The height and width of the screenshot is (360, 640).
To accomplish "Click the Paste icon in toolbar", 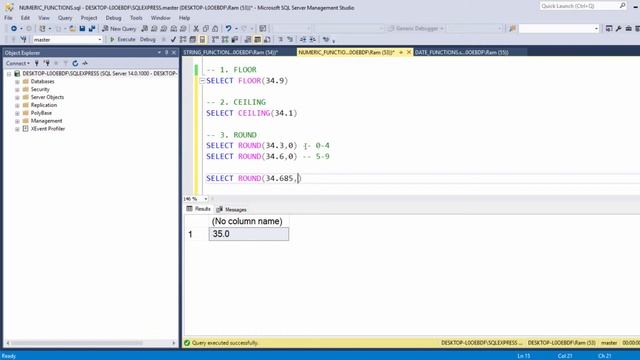I will coord(215,29).
